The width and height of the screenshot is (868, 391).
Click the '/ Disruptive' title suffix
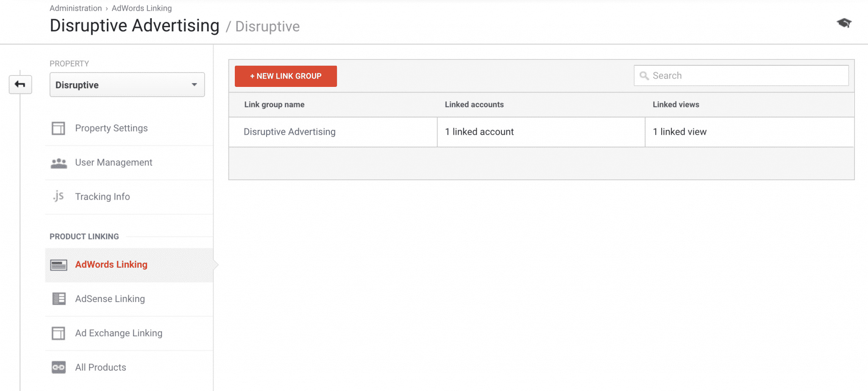(x=263, y=26)
